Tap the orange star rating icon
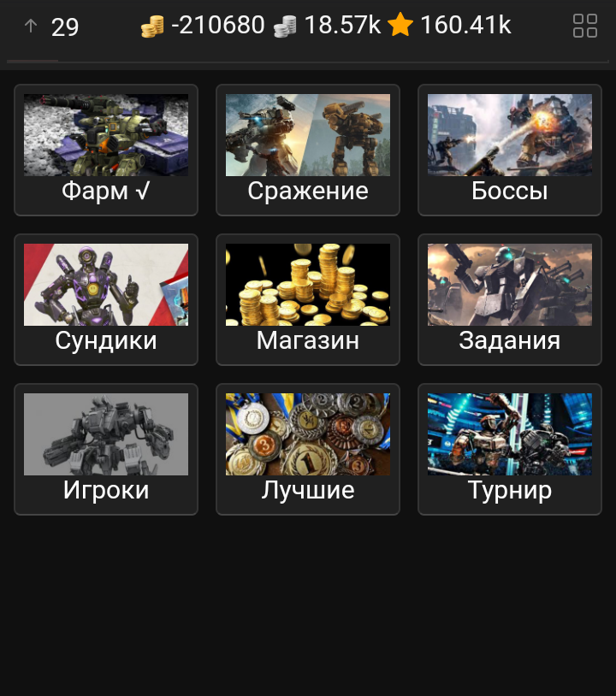 click(x=400, y=25)
